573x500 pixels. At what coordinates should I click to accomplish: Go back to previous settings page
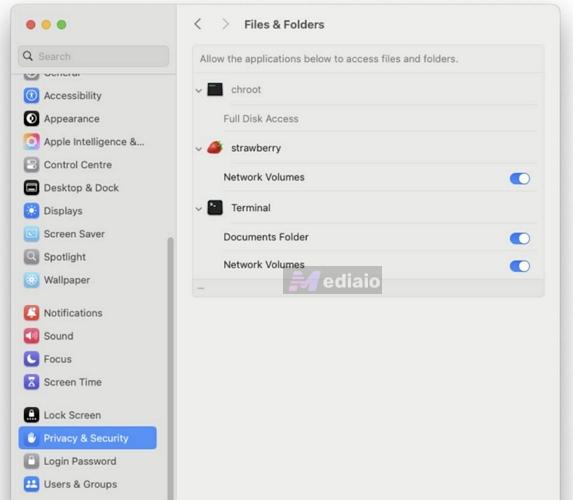point(198,24)
